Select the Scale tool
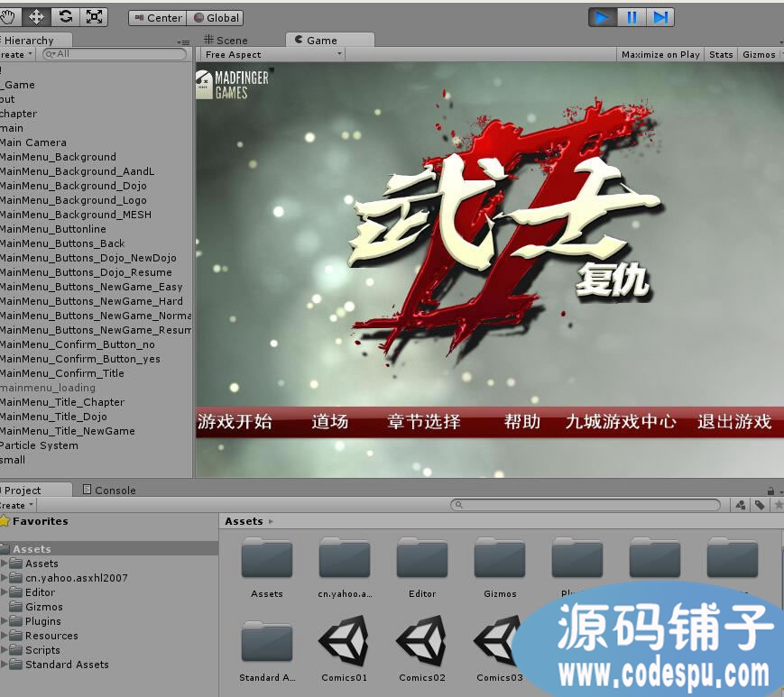784x697 pixels. coord(94,17)
